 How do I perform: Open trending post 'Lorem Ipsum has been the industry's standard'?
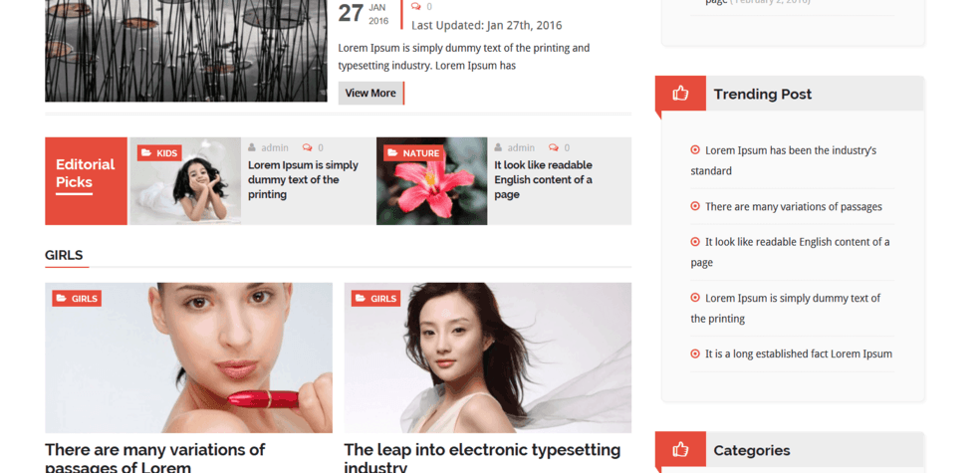tap(784, 160)
